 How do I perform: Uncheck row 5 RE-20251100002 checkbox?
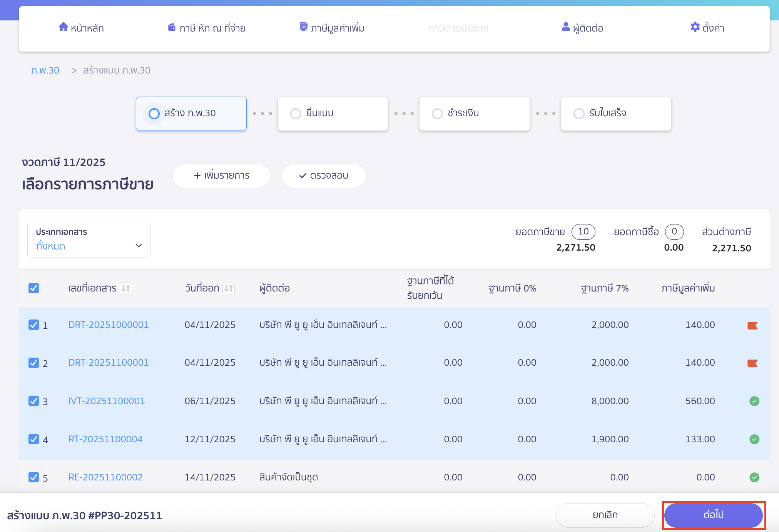pyautogui.click(x=34, y=477)
